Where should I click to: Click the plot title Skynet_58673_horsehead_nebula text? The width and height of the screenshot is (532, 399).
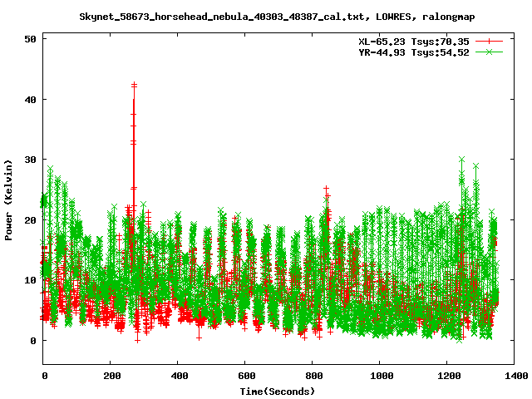point(277,17)
